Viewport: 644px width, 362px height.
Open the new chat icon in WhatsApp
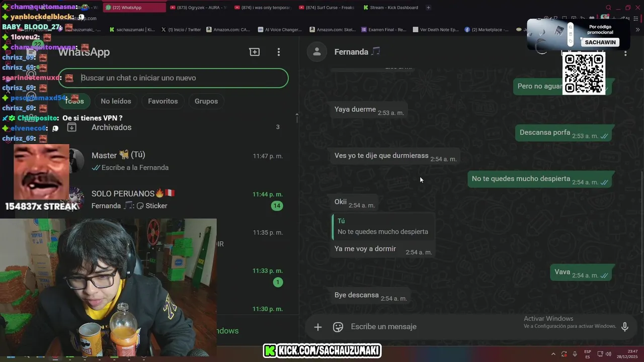(255, 52)
